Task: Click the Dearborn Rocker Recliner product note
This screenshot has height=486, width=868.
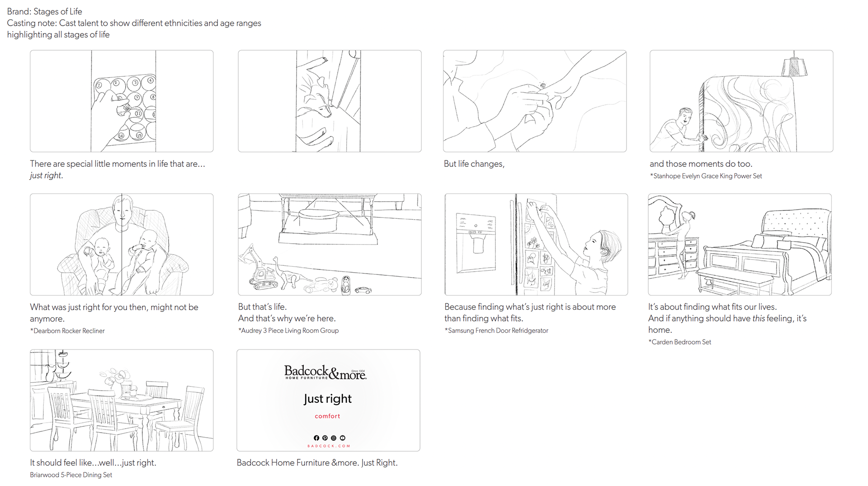Action: click(67, 331)
